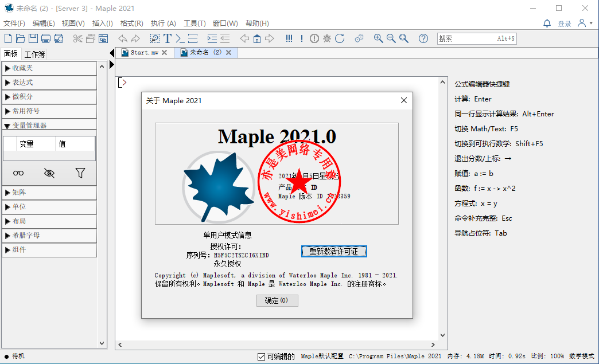Filter variables with the funnel icon
This screenshot has height=364, width=599.
coord(80,173)
